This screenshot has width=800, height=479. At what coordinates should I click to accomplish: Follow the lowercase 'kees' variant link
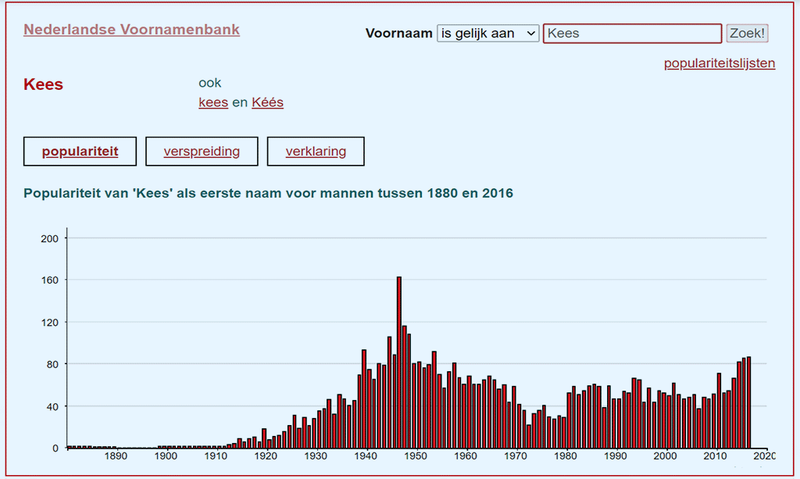pyautogui.click(x=213, y=102)
